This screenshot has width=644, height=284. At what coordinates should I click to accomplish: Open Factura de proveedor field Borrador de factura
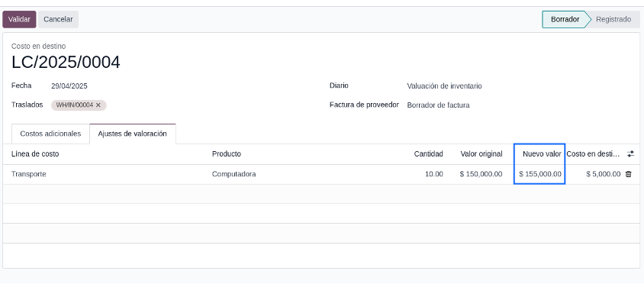pos(438,105)
